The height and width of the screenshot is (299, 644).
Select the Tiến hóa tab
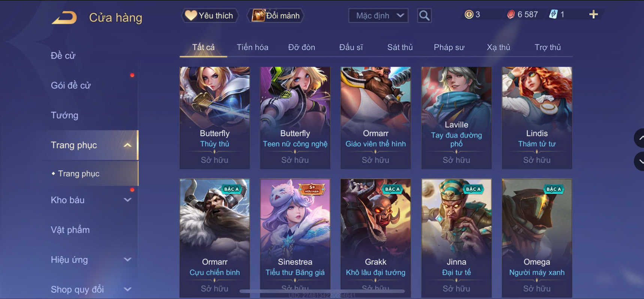(252, 47)
